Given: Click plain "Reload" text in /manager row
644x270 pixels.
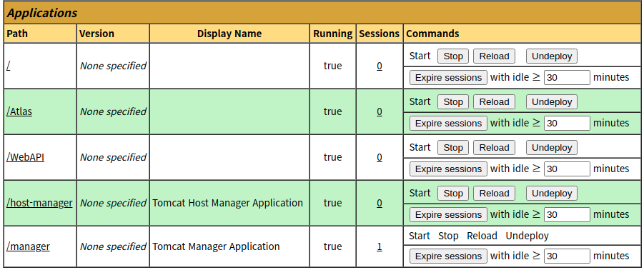Looking at the screenshot, I should (x=482, y=236).
